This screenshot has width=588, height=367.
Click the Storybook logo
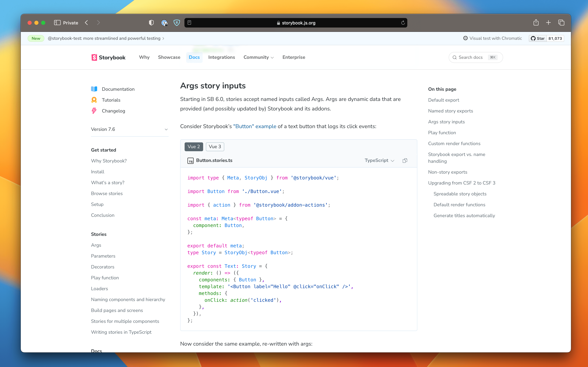(x=108, y=57)
